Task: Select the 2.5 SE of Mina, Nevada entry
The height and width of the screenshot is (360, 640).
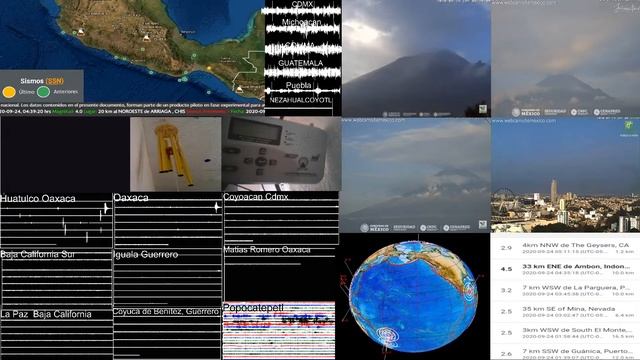Action: click(x=566, y=311)
